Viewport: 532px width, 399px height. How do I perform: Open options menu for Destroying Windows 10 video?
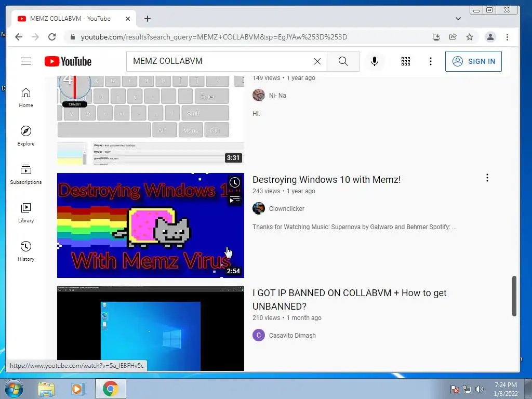(487, 178)
